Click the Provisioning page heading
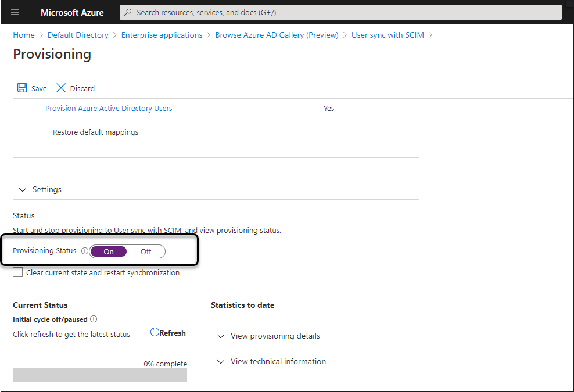This screenshot has width=574, height=392. pyautogui.click(x=52, y=54)
